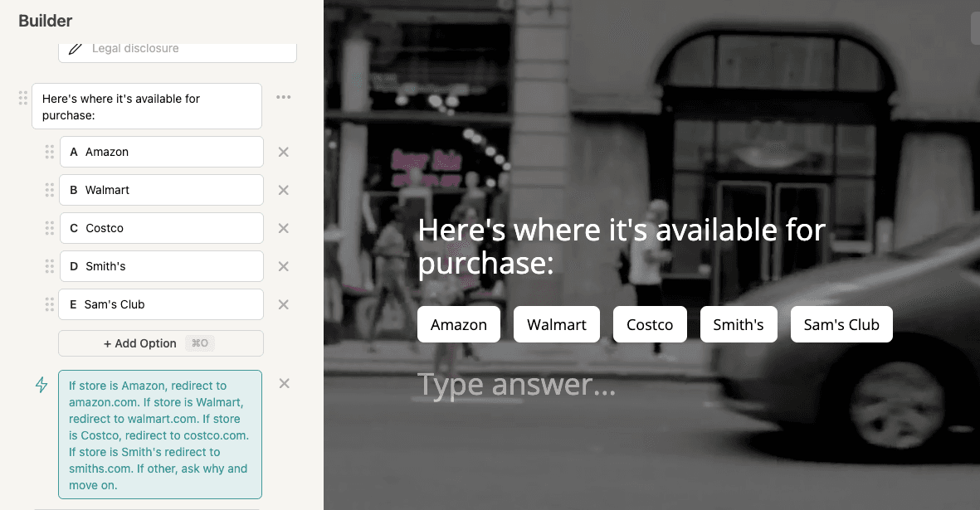Edit the question title text in builder
This screenshot has width=980, height=510.
(147, 106)
